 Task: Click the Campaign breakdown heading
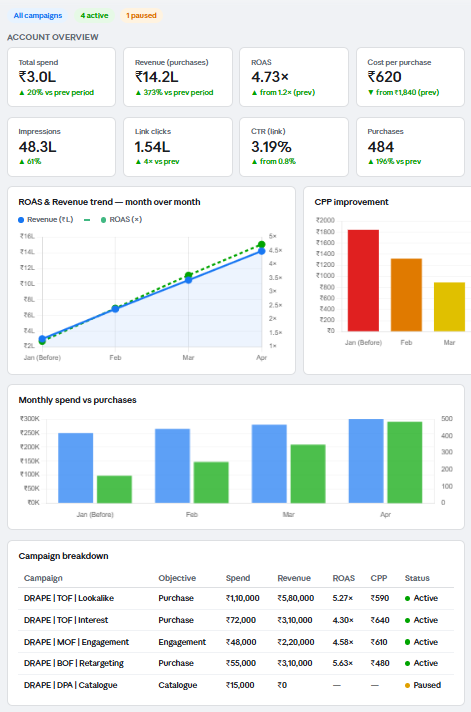click(64, 556)
